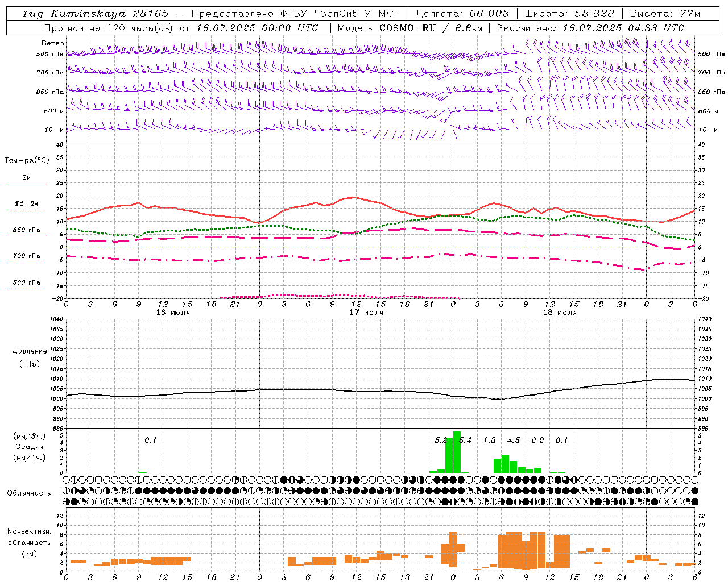Click the 0.9 precipitation amount
Viewport: 728px width, 582px height.
pos(537,440)
